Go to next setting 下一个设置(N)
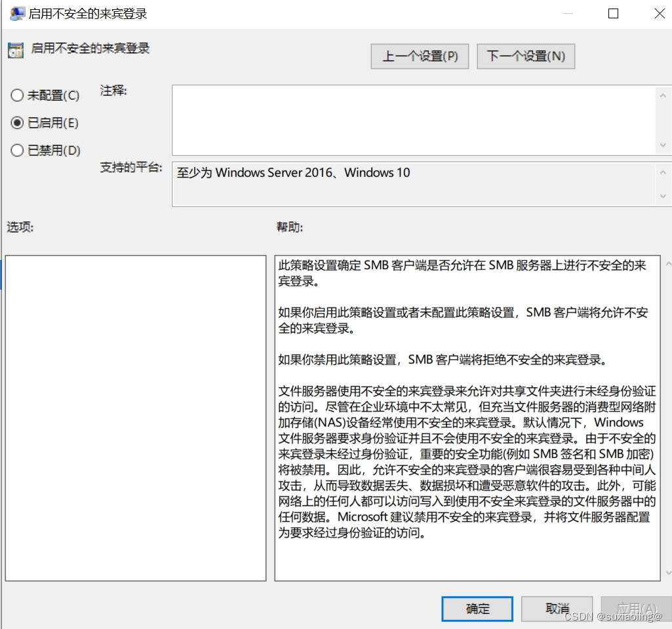Viewport: 672px width, 629px height. click(x=526, y=56)
